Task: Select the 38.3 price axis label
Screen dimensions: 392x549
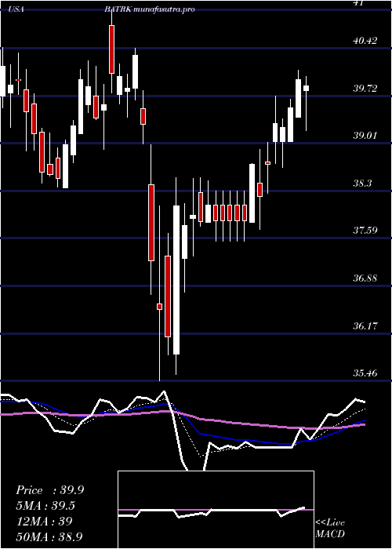Action: pos(362,184)
